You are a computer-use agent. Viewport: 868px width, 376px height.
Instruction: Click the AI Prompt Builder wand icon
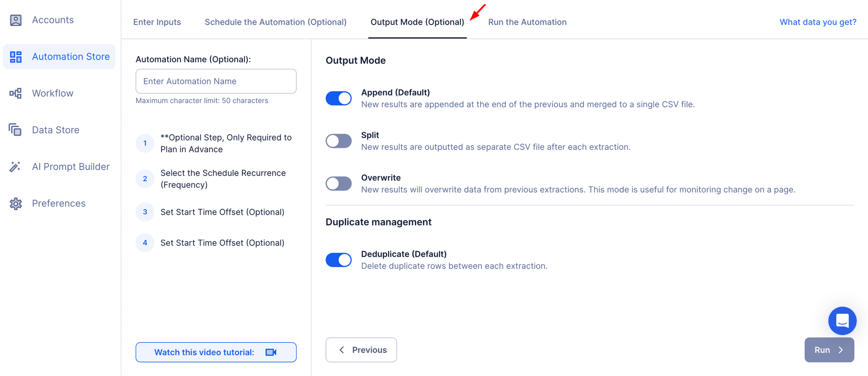click(x=15, y=167)
